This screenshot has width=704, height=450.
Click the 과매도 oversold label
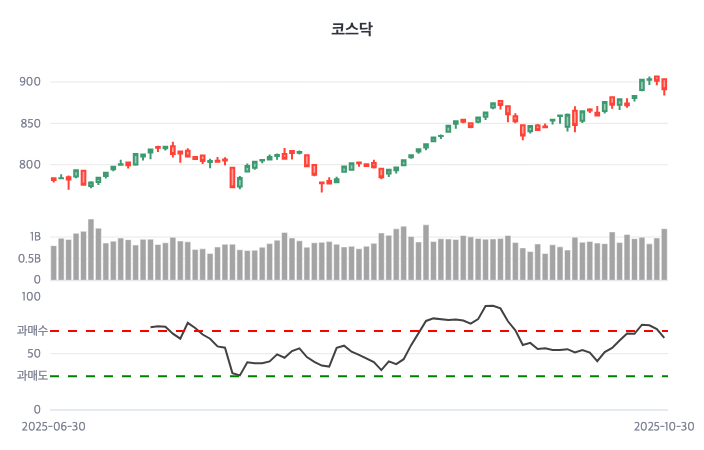pyautogui.click(x=31, y=376)
